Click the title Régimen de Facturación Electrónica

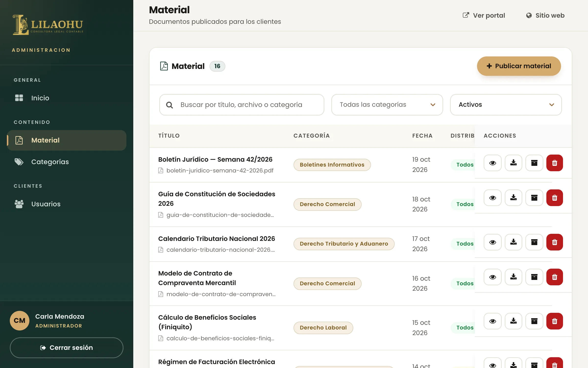tap(217, 362)
